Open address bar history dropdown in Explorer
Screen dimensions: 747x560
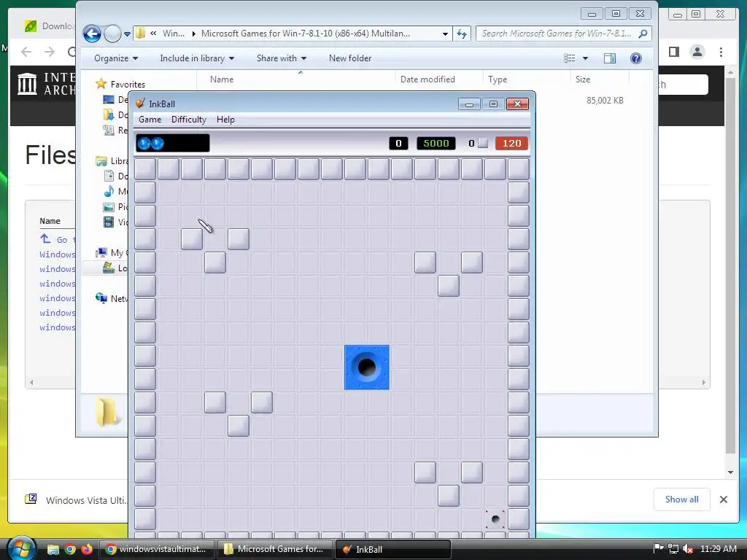coord(445,34)
